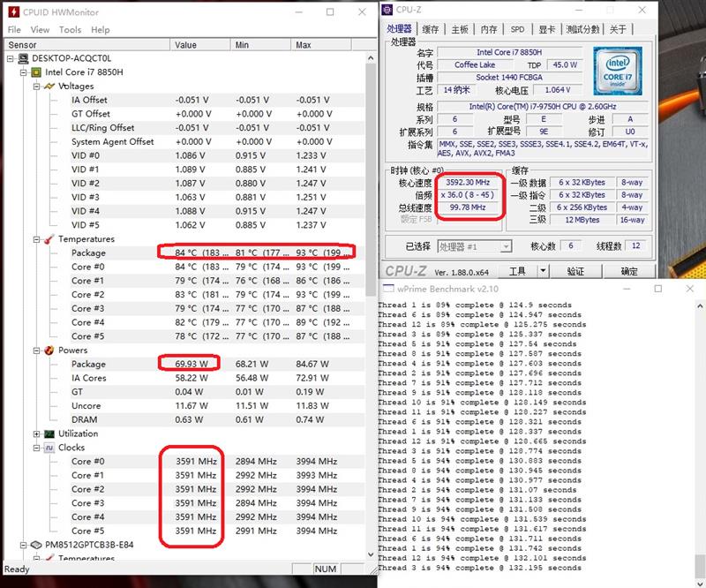
Task: Open the 处理器 #1 selection dropdown
Action: 506,246
